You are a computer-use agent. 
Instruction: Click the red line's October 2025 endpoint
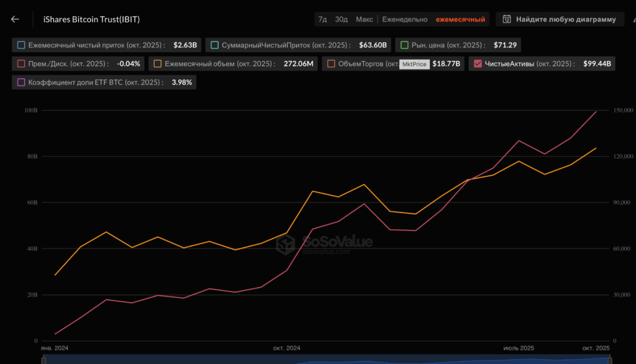point(596,112)
